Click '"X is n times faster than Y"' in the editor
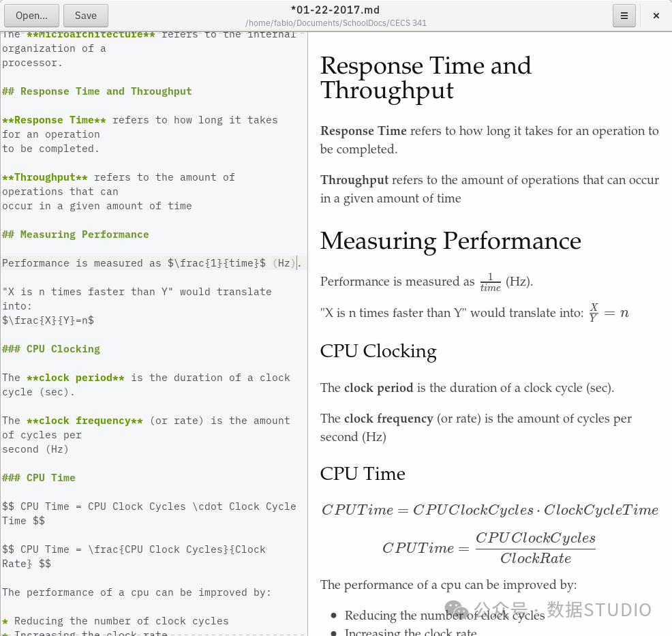Viewport: 672px width, 636px height. pos(88,292)
